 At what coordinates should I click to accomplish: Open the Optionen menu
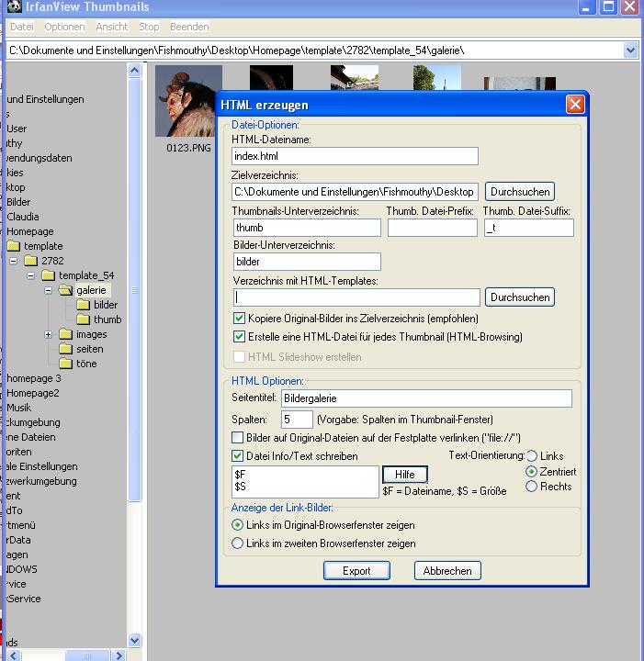point(64,27)
